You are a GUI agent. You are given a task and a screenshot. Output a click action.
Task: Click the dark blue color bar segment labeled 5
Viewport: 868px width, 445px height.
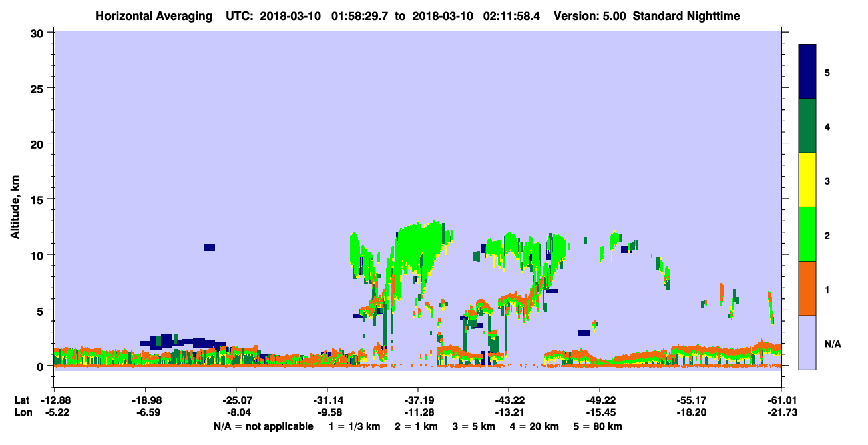(807, 71)
